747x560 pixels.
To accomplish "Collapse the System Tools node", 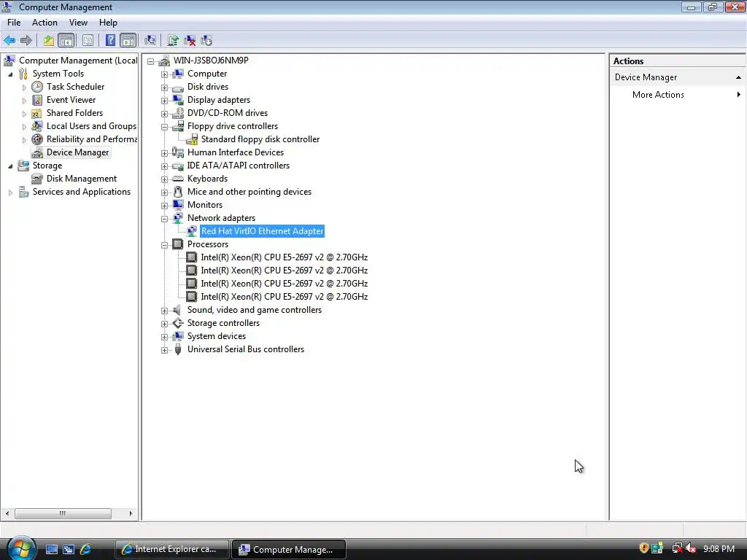I will pyautogui.click(x=10, y=74).
